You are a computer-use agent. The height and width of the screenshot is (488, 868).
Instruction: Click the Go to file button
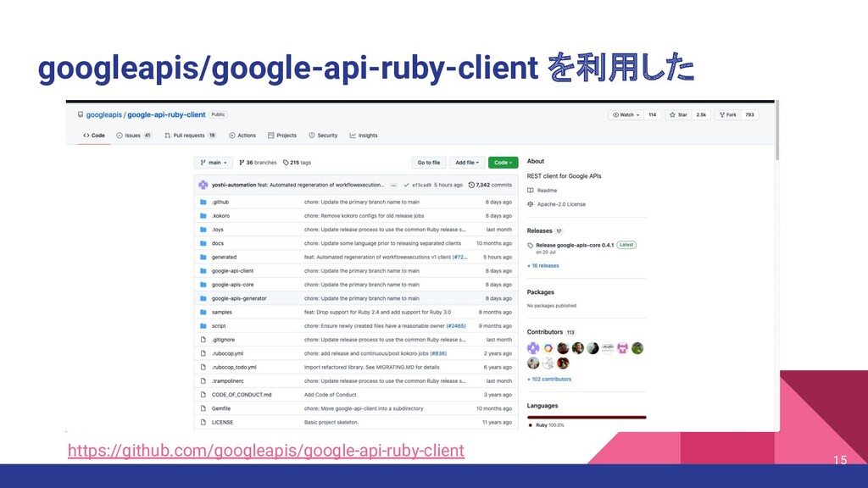pos(428,163)
